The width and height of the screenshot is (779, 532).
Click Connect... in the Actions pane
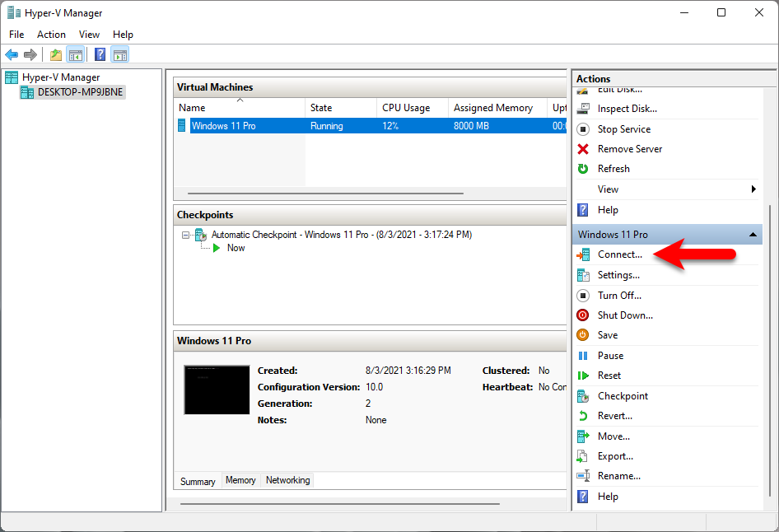pyautogui.click(x=619, y=254)
